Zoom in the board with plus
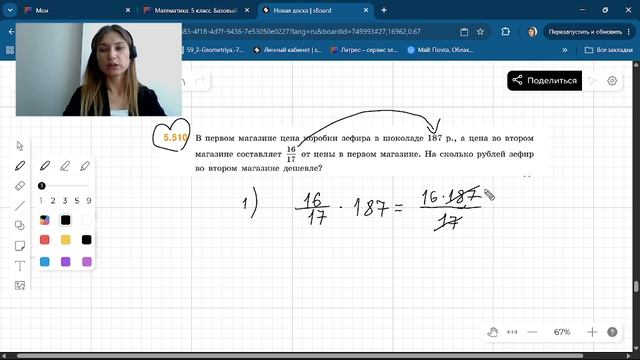 click(592, 332)
